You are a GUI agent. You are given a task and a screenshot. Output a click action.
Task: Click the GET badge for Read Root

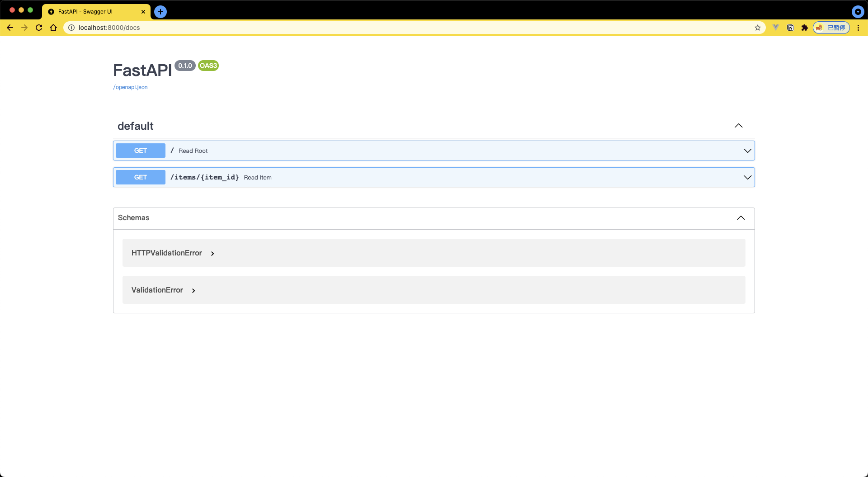pyautogui.click(x=141, y=151)
